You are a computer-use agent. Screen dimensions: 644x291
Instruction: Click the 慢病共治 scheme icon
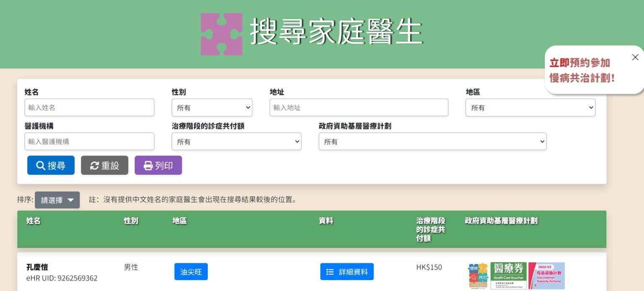pyautogui.click(x=478, y=275)
